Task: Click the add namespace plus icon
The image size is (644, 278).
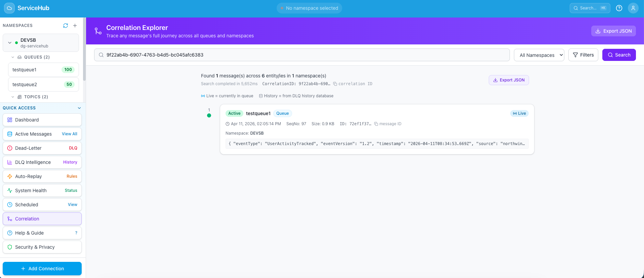Action: coord(75,26)
